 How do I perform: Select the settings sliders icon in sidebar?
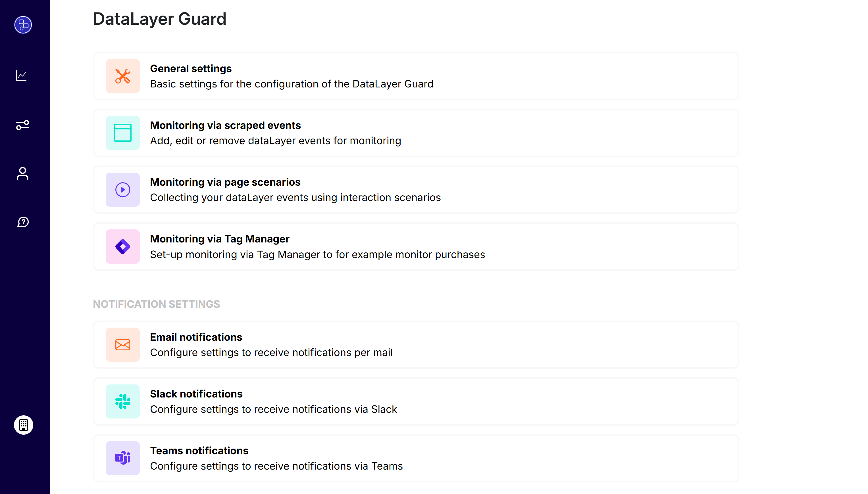point(23,125)
